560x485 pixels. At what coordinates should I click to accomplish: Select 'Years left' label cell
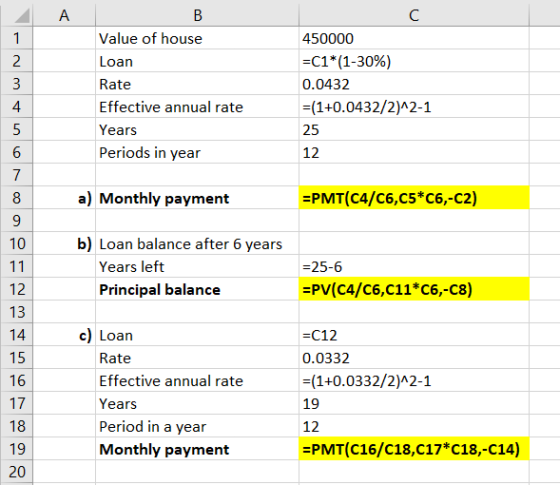click(x=197, y=266)
